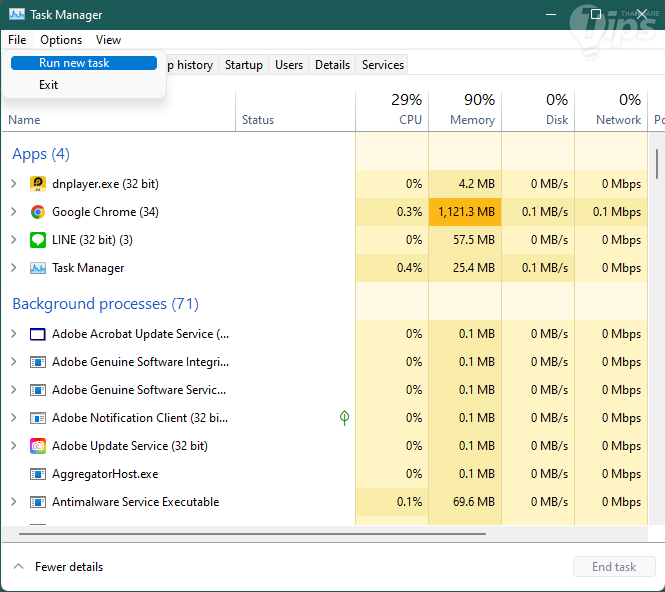Click the 0.4% Task Manager CPU cell
665x592 pixels.
[x=392, y=268]
